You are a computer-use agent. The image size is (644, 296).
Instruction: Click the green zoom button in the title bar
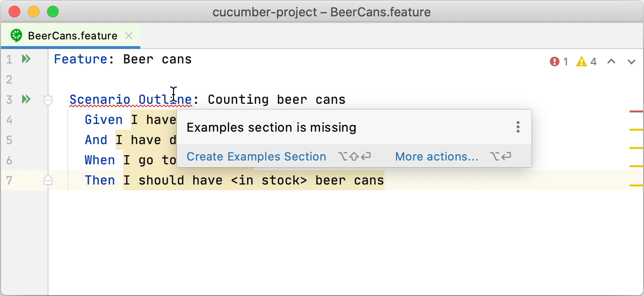click(53, 12)
